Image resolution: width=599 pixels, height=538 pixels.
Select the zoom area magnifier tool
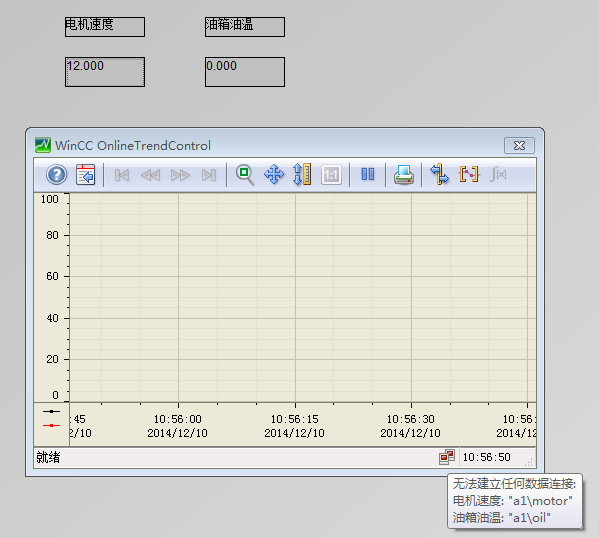[x=245, y=175]
